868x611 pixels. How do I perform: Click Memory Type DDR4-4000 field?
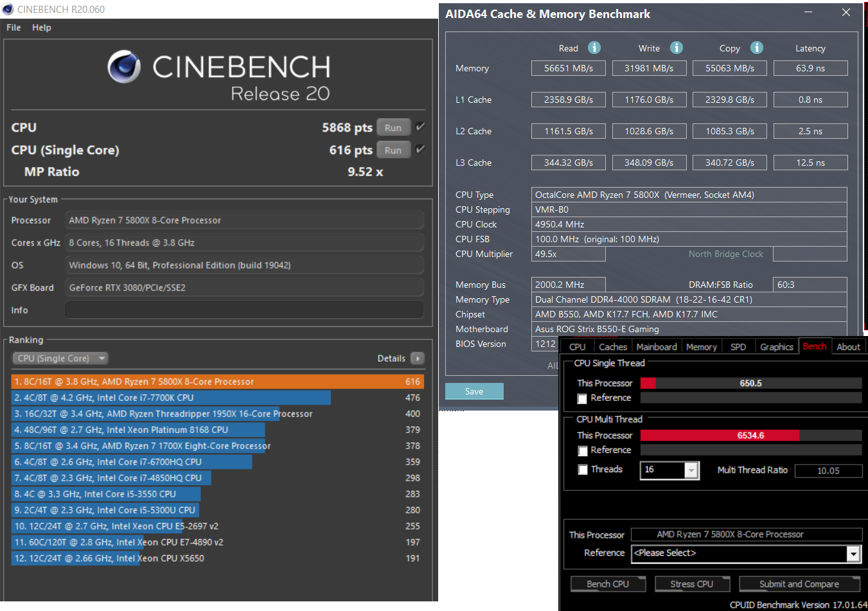coord(689,299)
